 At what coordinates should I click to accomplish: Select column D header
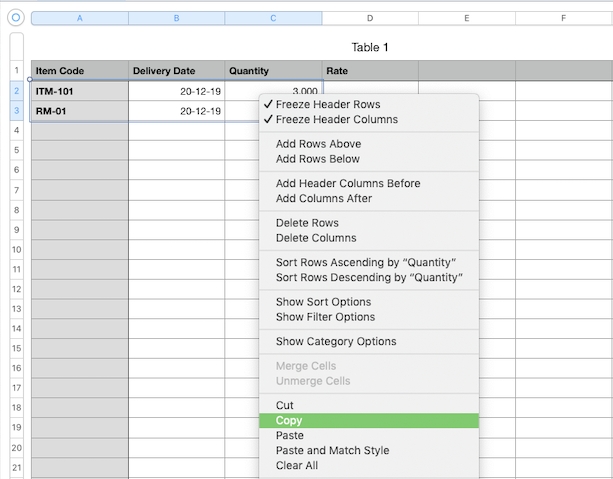[369, 18]
